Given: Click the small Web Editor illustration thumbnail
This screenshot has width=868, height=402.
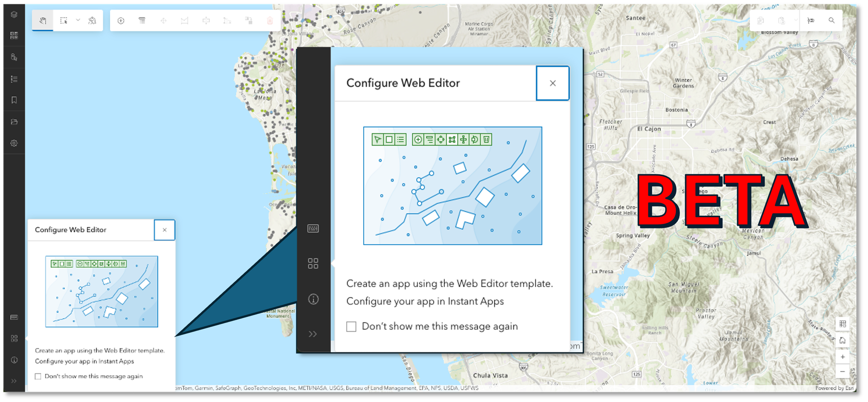Looking at the screenshot, I should tap(101, 291).
